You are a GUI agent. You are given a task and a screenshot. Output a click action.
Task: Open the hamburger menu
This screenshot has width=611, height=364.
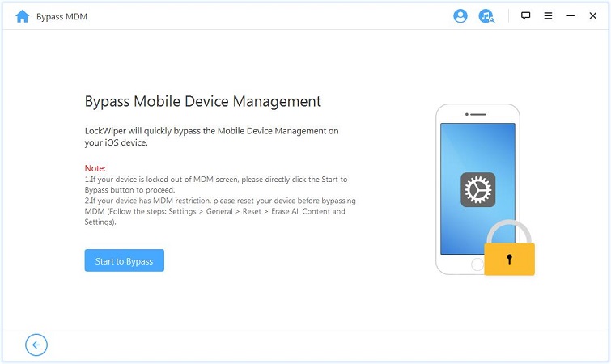(549, 16)
